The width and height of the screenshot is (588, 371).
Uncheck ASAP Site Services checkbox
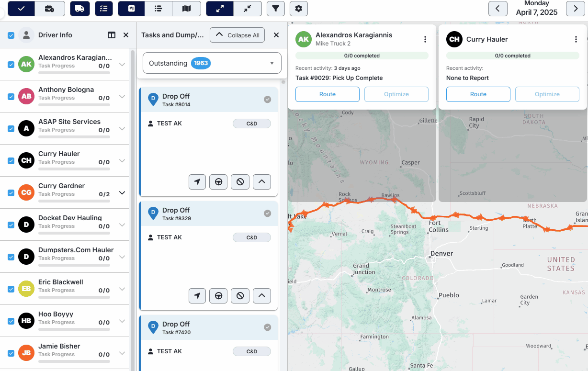pos(11,128)
